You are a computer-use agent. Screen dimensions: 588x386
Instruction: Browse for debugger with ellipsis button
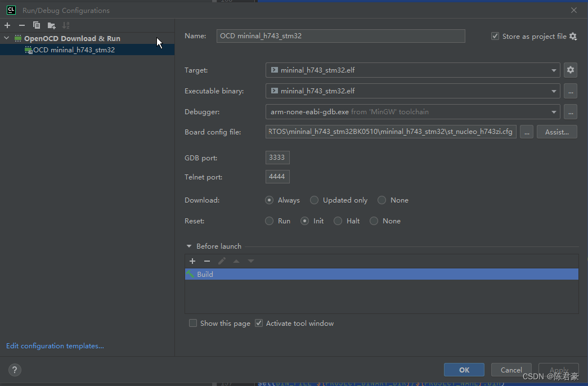(x=571, y=112)
